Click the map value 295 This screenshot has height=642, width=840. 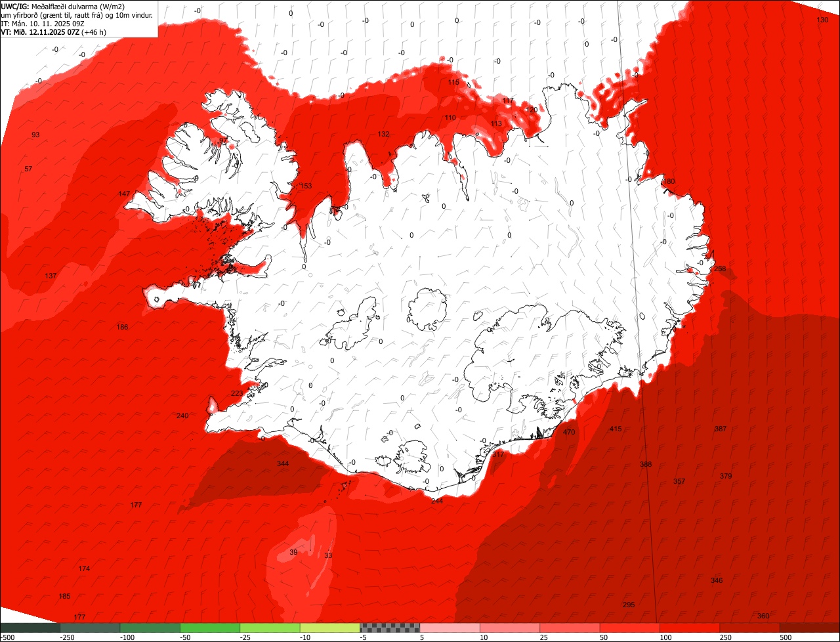(629, 605)
